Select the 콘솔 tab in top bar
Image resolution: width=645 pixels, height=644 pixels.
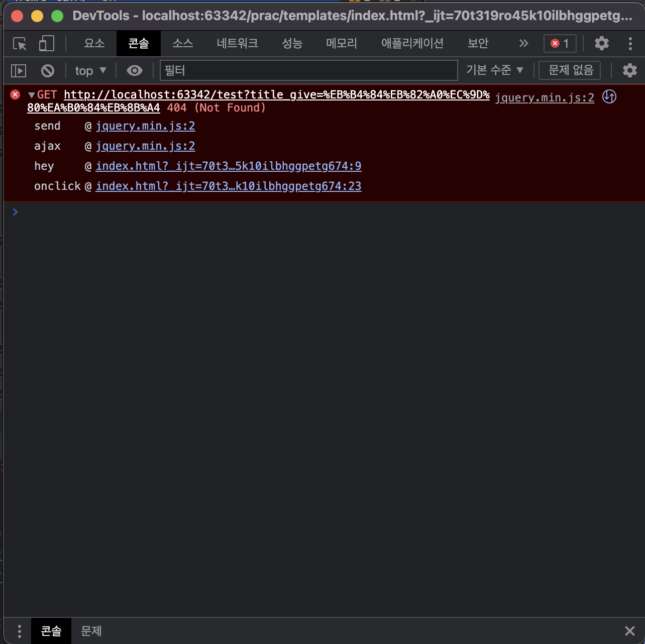139,44
